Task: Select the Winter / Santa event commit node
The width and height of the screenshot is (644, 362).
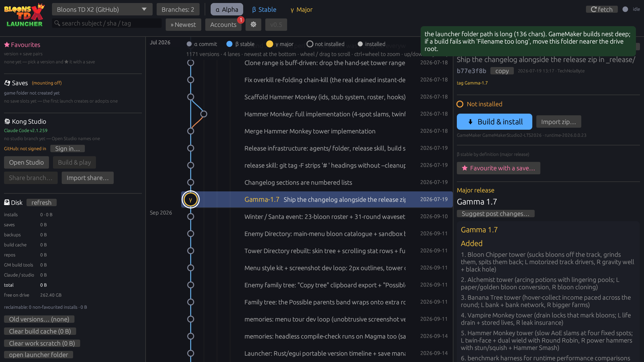Action: tap(191, 217)
